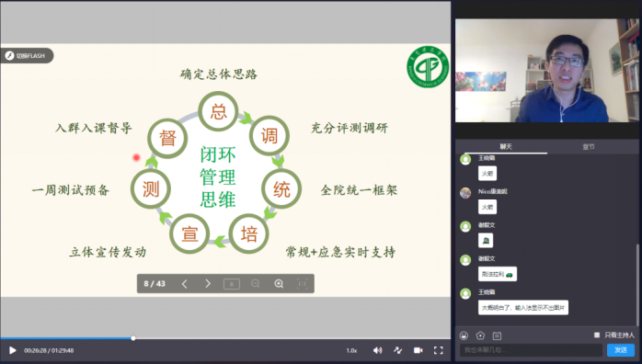Play the recorded lecture video
This screenshot has height=364, width=642.
(x=12, y=350)
